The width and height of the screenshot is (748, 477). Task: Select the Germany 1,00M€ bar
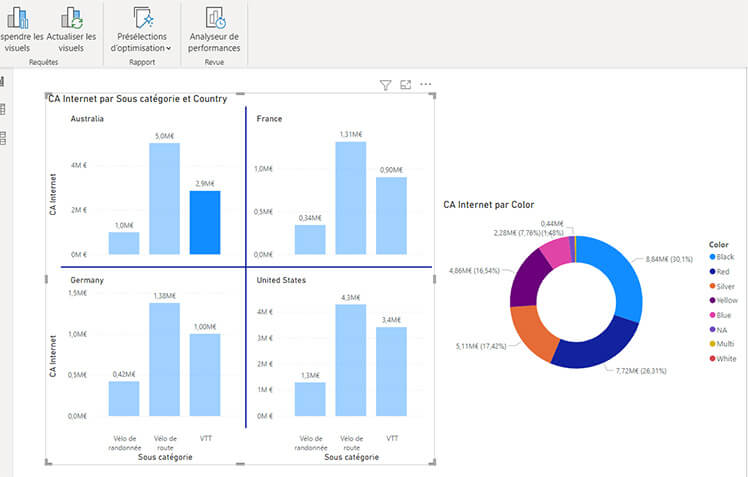(205, 375)
